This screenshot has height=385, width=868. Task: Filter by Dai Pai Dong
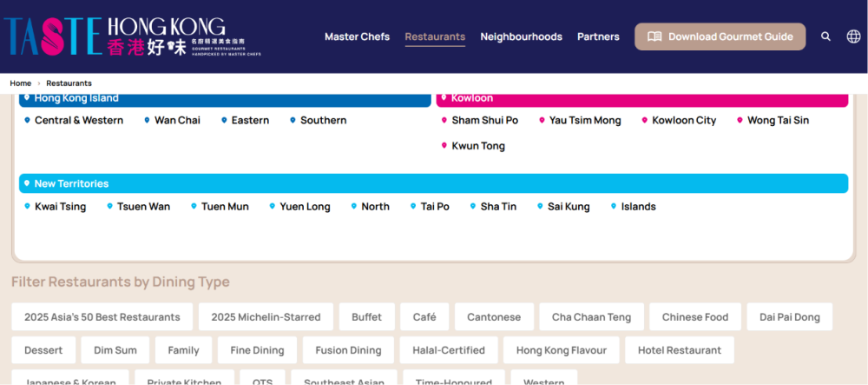790,317
